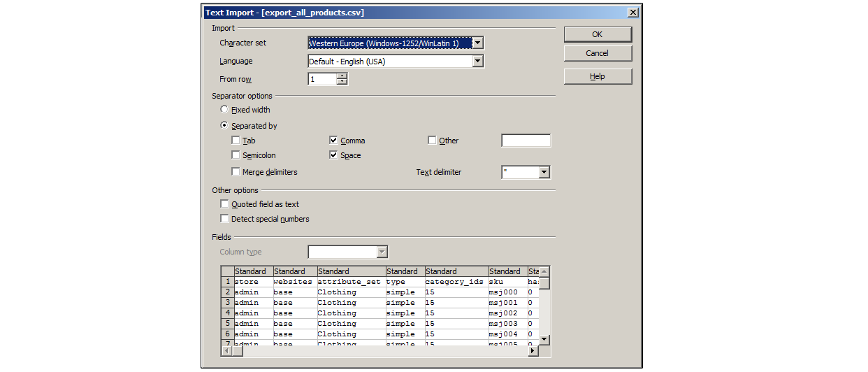The image size is (868, 372).
Task: Click the 'msj003' cell in preview
Action: coord(507,324)
